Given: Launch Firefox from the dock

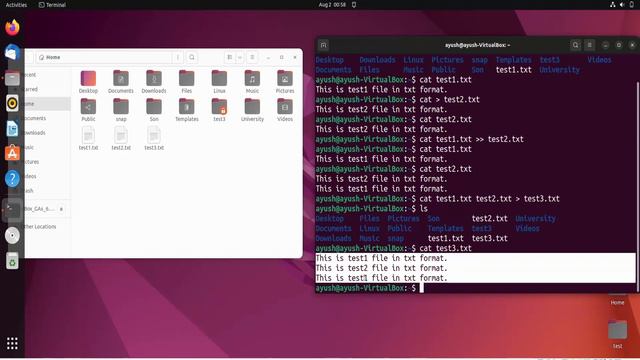Looking at the screenshot, I should pyautogui.click(x=12, y=27).
